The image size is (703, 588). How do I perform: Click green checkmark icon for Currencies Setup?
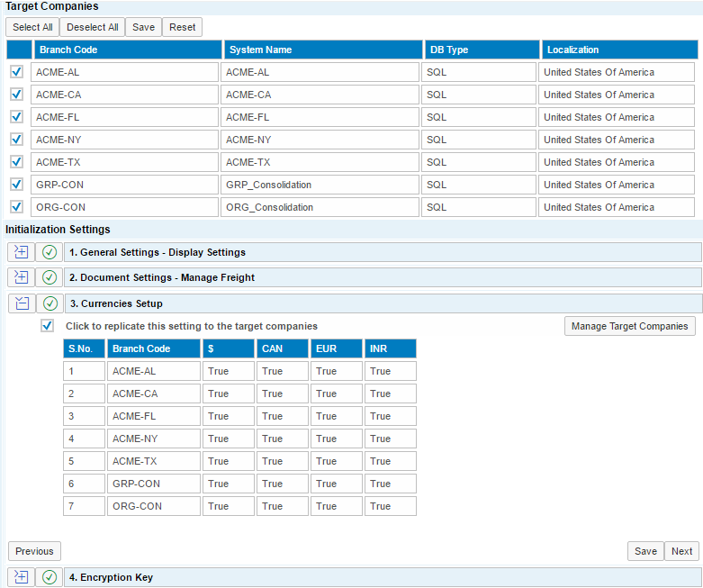point(50,303)
